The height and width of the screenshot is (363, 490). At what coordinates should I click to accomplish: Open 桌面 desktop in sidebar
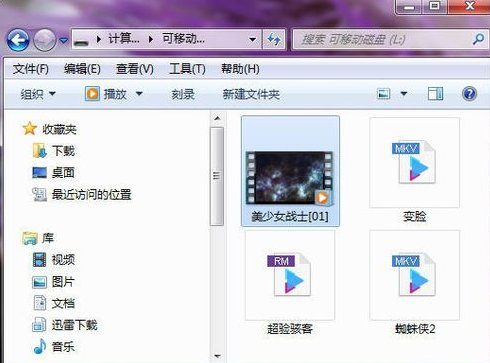point(53,172)
